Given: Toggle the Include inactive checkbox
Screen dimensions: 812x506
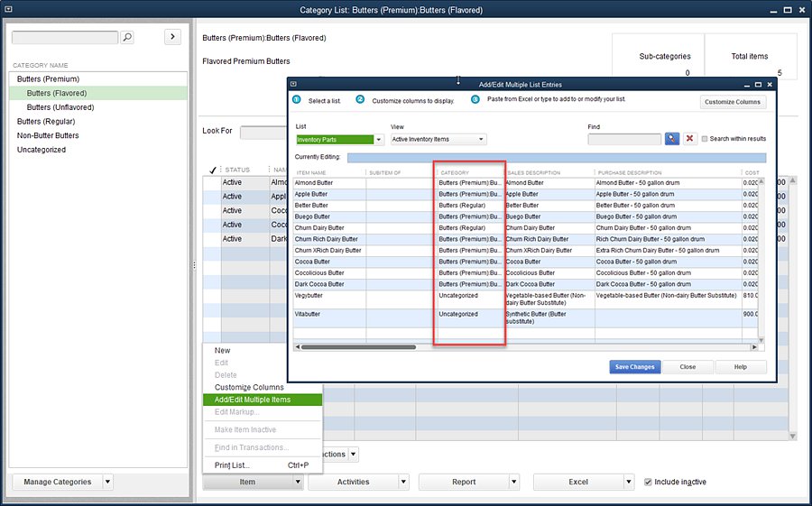Looking at the screenshot, I should pyautogui.click(x=648, y=482).
